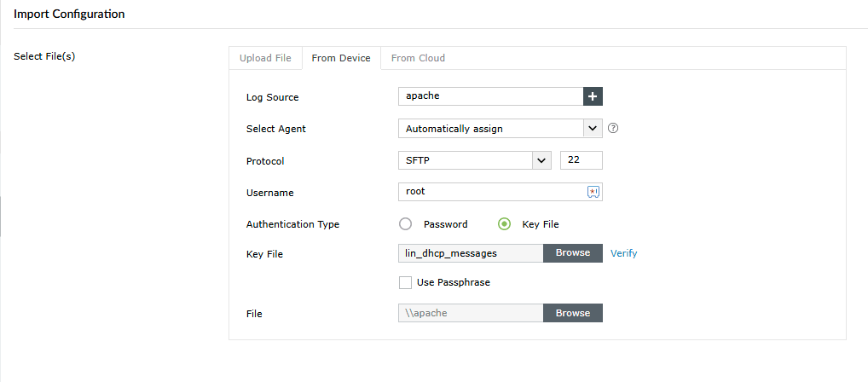Click the File path field showing \\apache

coord(471,313)
